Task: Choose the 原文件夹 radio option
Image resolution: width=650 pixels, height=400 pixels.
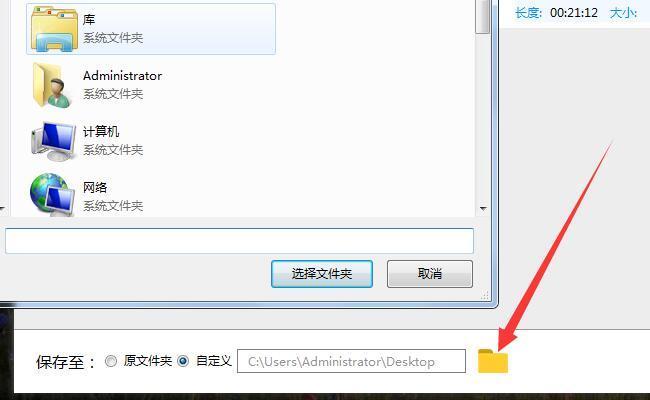Action: pos(111,361)
